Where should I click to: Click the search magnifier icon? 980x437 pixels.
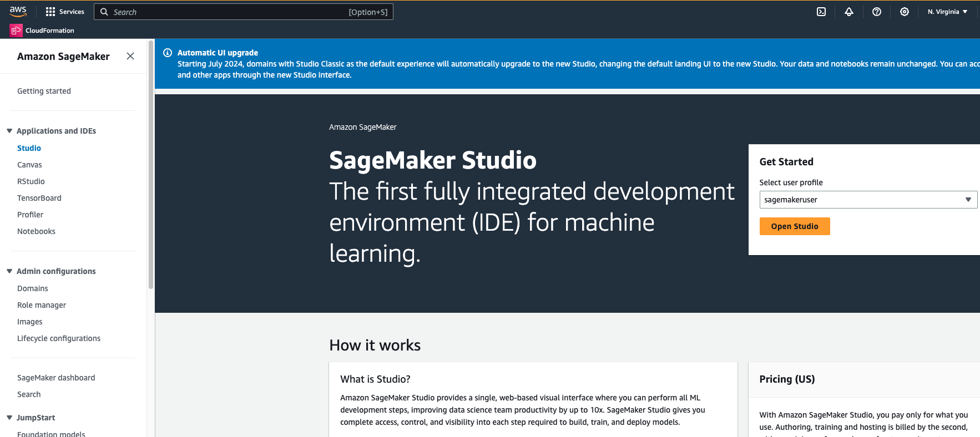click(x=104, y=12)
